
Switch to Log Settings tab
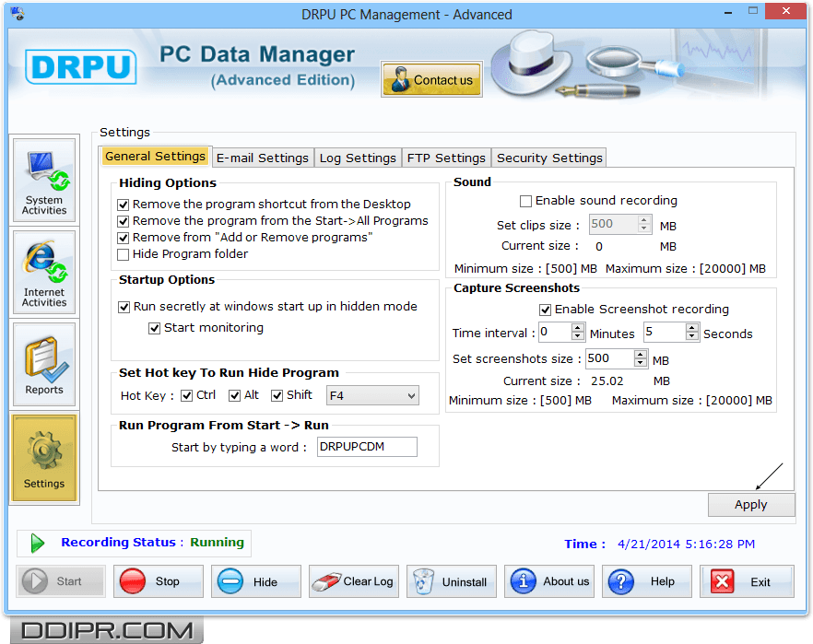(358, 158)
